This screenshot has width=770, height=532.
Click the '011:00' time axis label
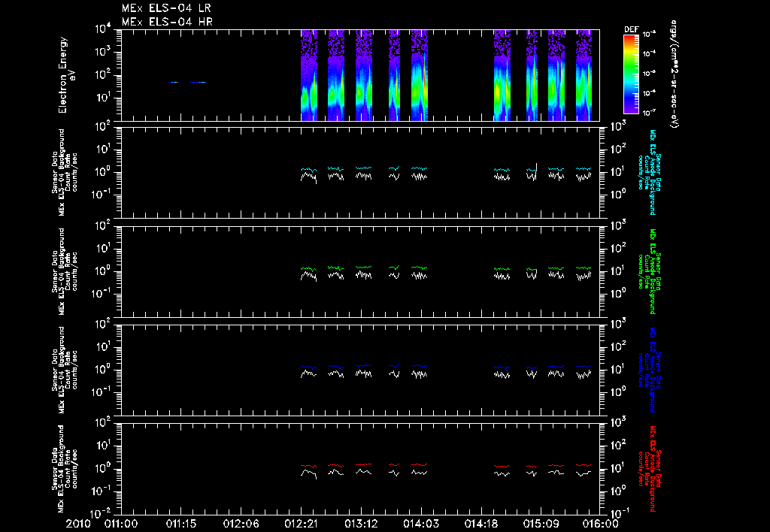[121, 524]
